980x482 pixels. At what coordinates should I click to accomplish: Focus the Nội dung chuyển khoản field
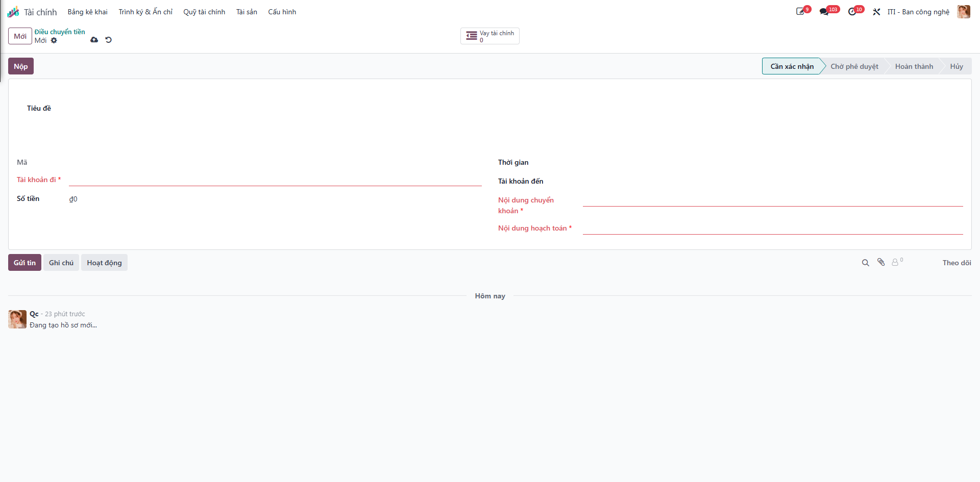773,200
